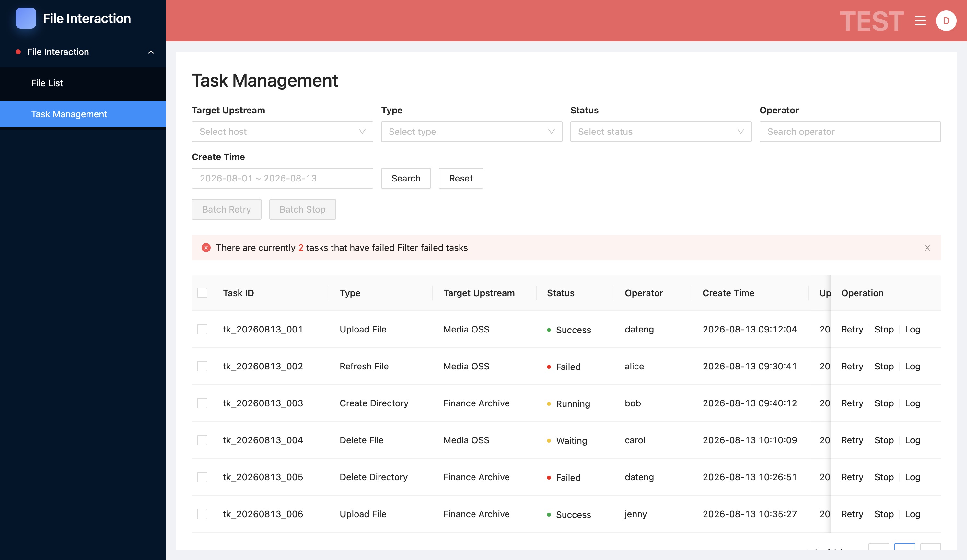Image resolution: width=967 pixels, height=560 pixels.
Task: Open the Log for tk_20260813_001
Action: [912, 329]
